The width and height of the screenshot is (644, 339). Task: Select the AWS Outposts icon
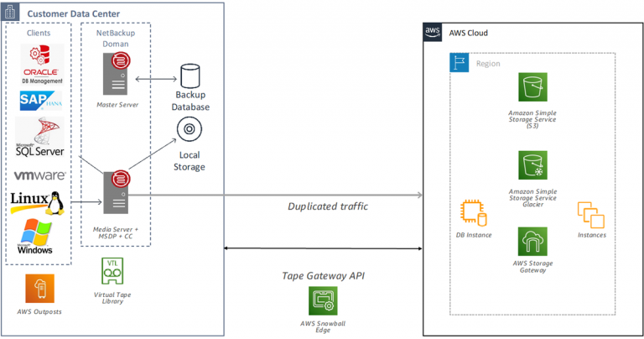(39, 288)
